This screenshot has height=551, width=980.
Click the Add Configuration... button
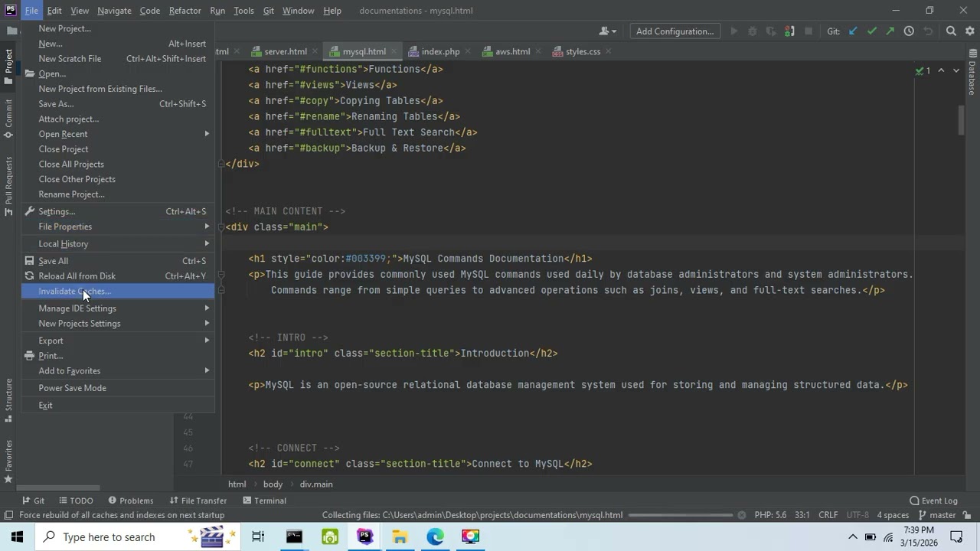click(675, 31)
